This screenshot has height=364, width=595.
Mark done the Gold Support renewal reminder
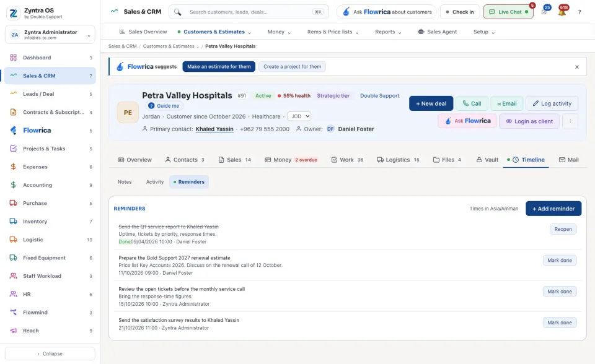tap(560, 261)
